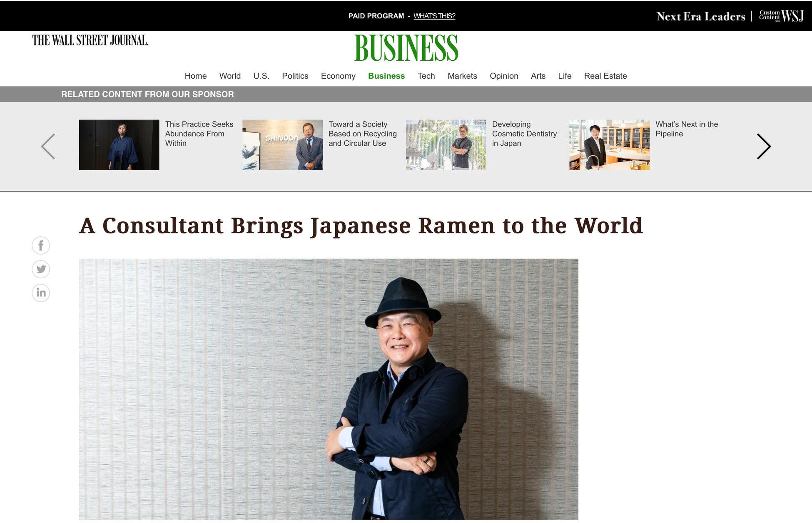Go back in sponsor carousel left arrow

click(48, 146)
